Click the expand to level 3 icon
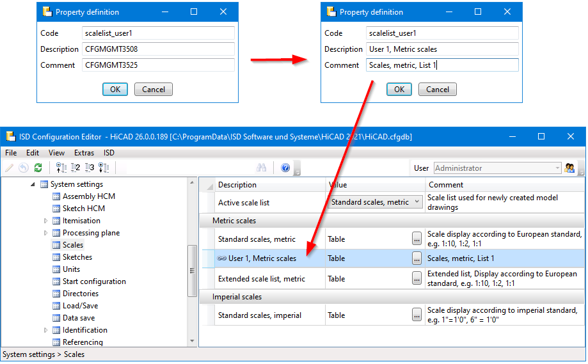 tap(90, 168)
